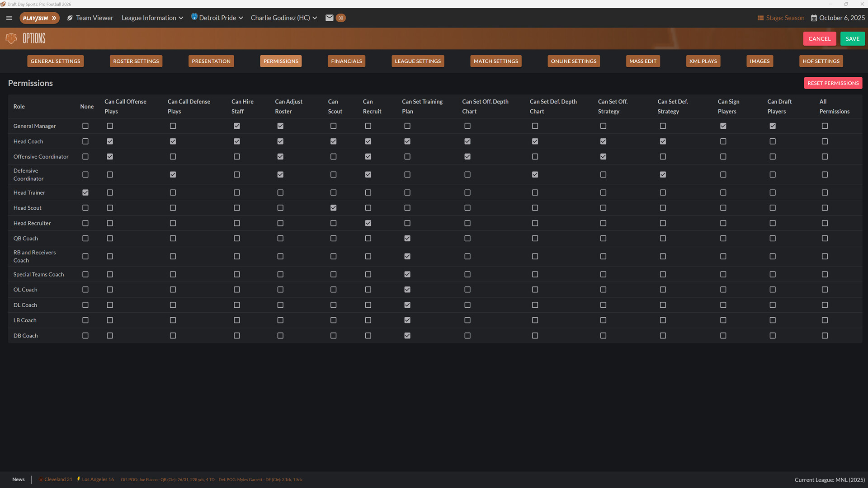Click the lightning icon beside Los Angeles score
868x488 pixels.
(77, 479)
